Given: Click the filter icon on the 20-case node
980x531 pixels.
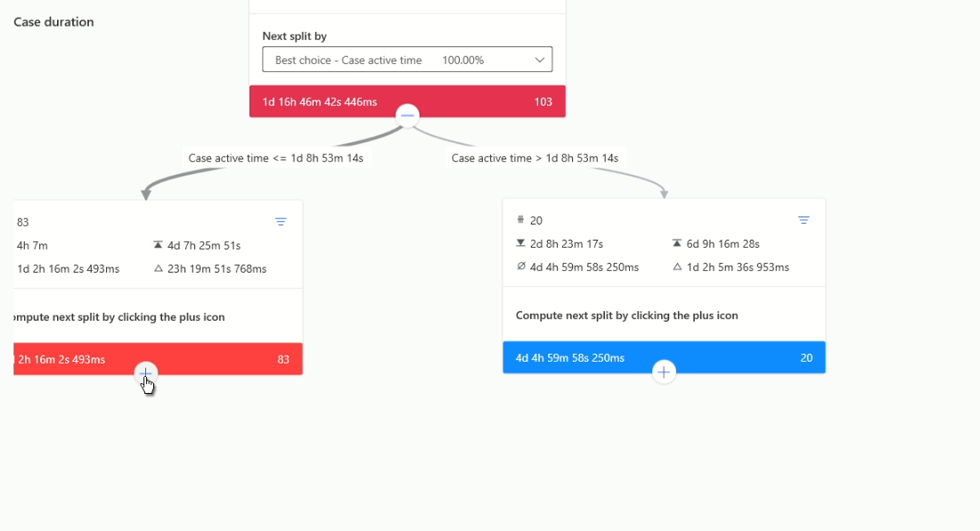Looking at the screenshot, I should pyautogui.click(x=804, y=220).
